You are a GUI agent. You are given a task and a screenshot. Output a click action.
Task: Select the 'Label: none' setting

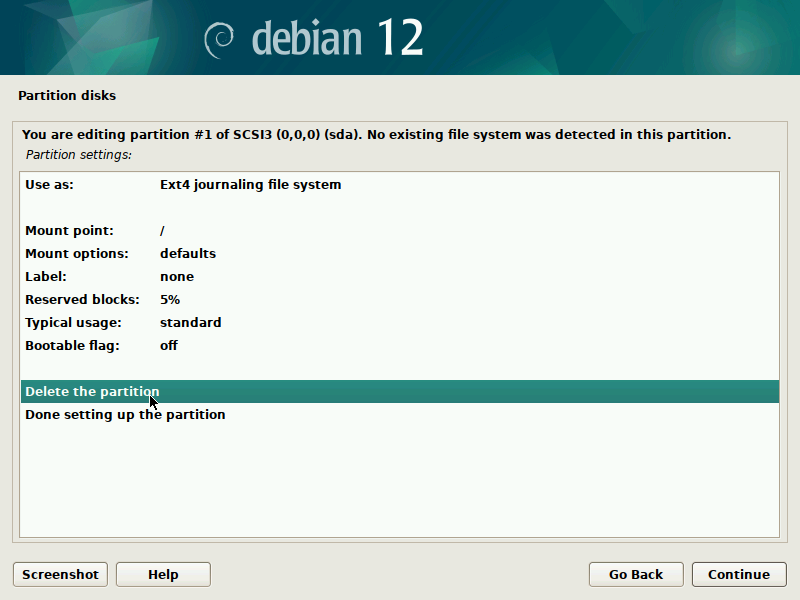pyautogui.click(x=399, y=277)
